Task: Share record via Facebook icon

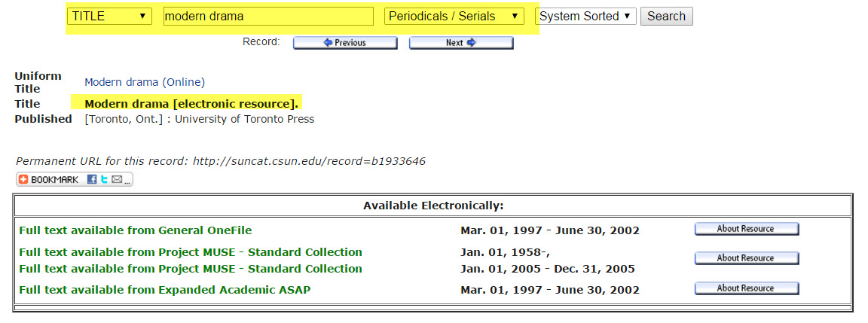Action: point(92,180)
